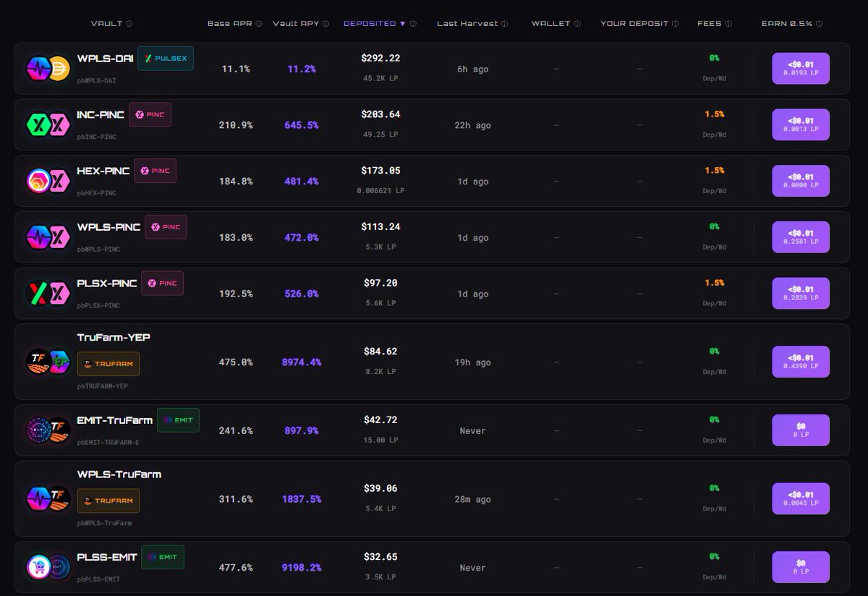Image resolution: width=868 pixels, height=596 pixels.
Task: Toggle sort arrow on DEPOSITED column
Action: pos(403,24)
